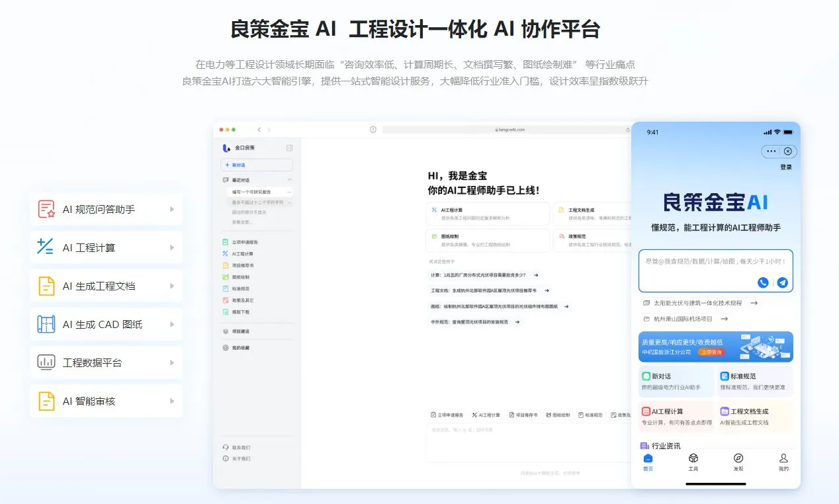839x504 pixels.
Task: Open the 政策规范 card on welcome page
Action: [x=592, y=240]
